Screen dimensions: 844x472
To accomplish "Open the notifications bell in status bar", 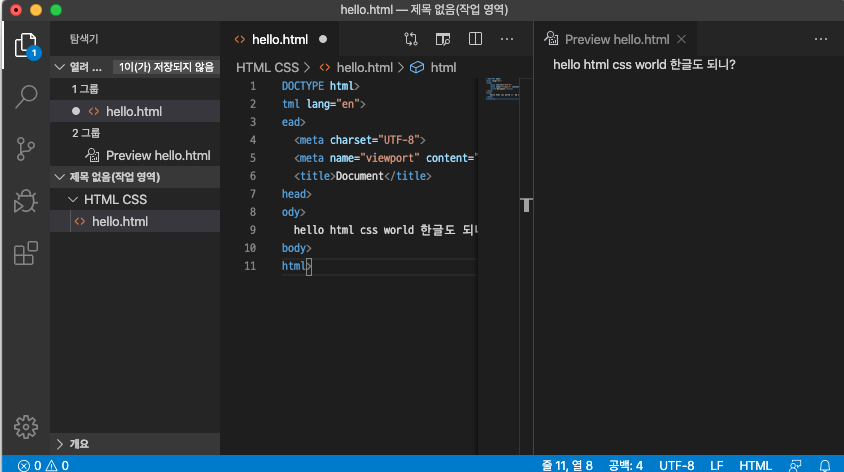I will point(825,466).
